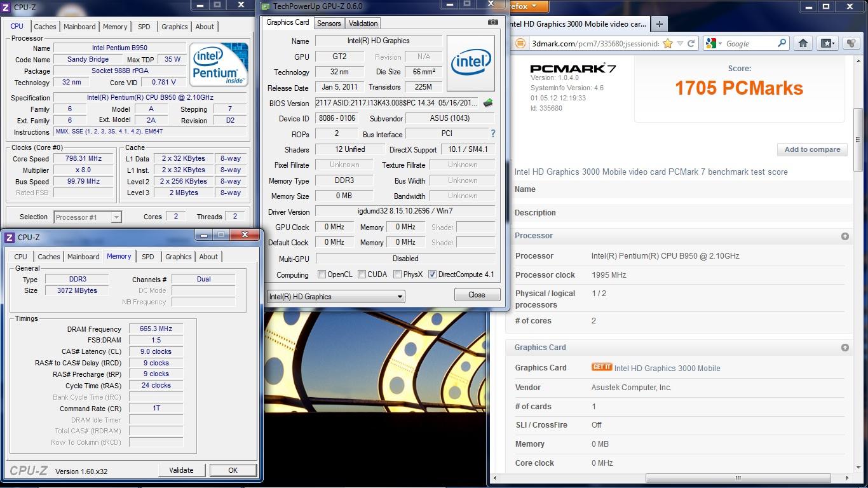The height and width of the screenshot is (488, 868).
Task: Click the Firefox URL address field
Action: 595,43
